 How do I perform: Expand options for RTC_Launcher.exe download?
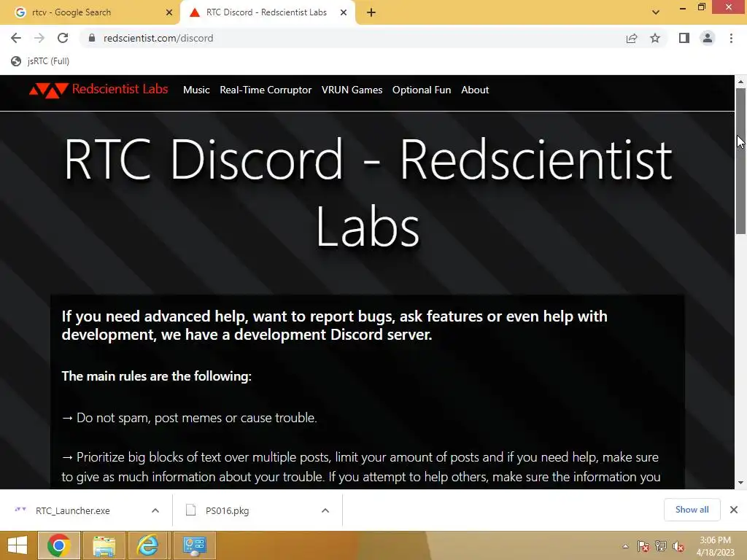point(155,510)
